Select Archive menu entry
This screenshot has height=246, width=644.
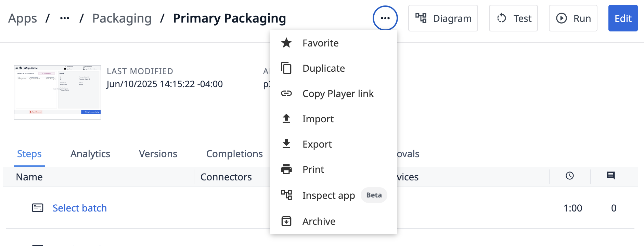pos(334,221)
